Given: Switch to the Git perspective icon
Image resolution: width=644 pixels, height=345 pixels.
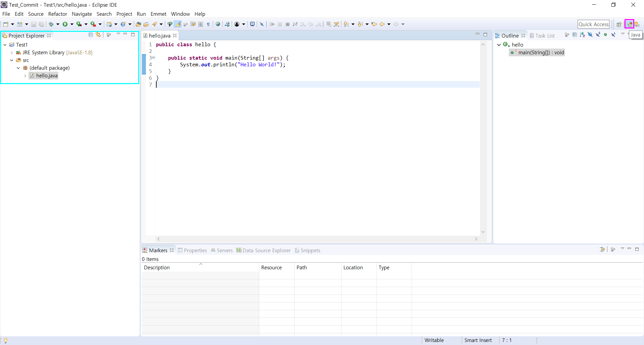Looking at the screenshot, I should pos(637,24).
